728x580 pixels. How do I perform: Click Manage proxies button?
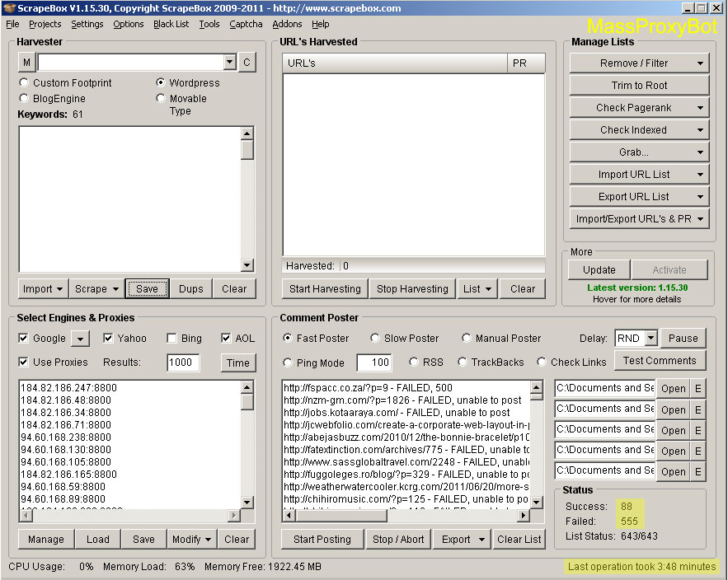(46, 539)
